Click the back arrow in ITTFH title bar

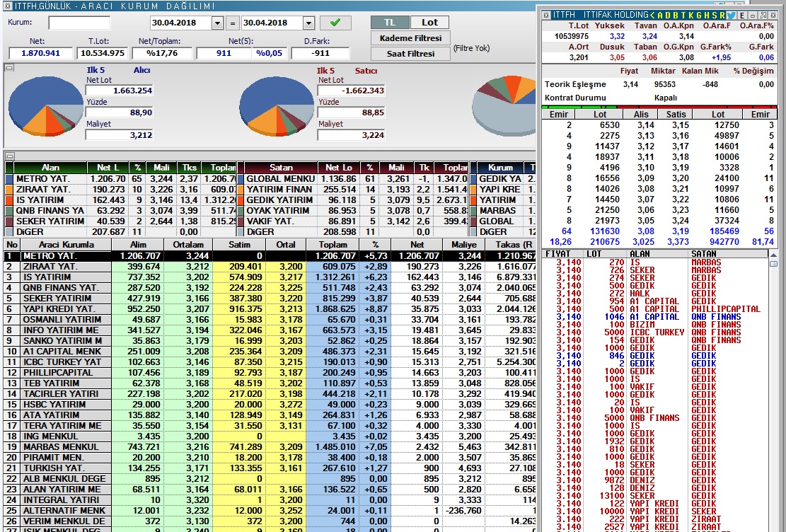point(652,15)
